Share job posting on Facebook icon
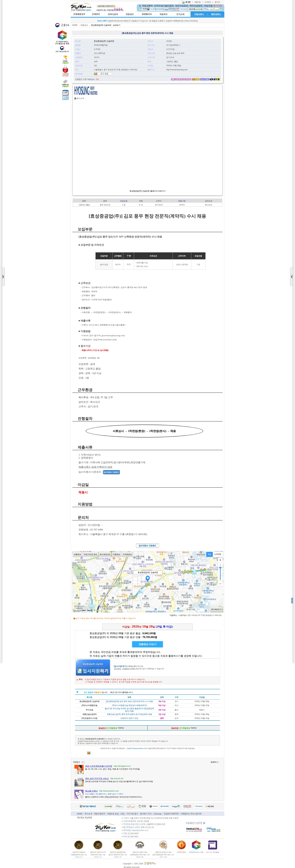 (x=215, y=79)
